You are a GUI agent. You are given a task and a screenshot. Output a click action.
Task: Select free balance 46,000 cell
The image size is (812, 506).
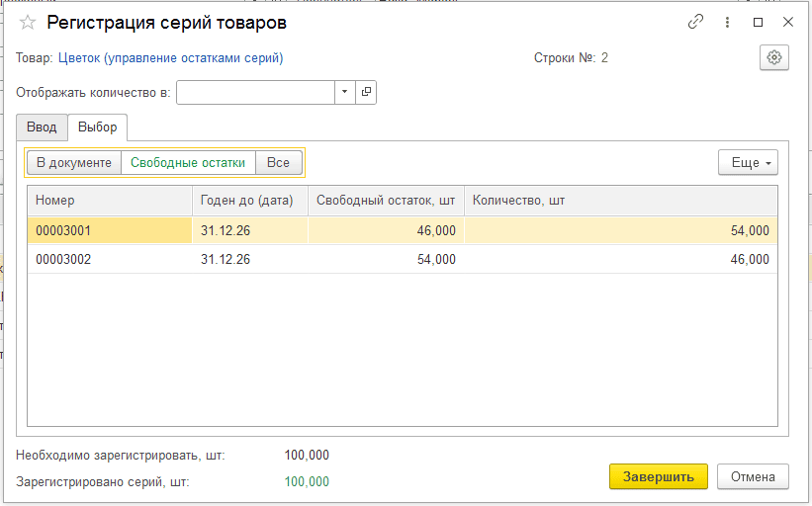pos(386,230)
